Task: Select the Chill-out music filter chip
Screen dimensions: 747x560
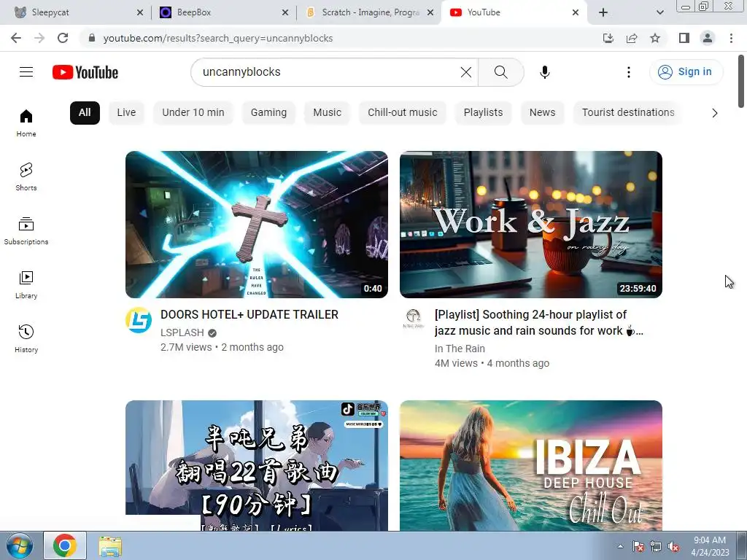Action: click(x=402, y=113)
